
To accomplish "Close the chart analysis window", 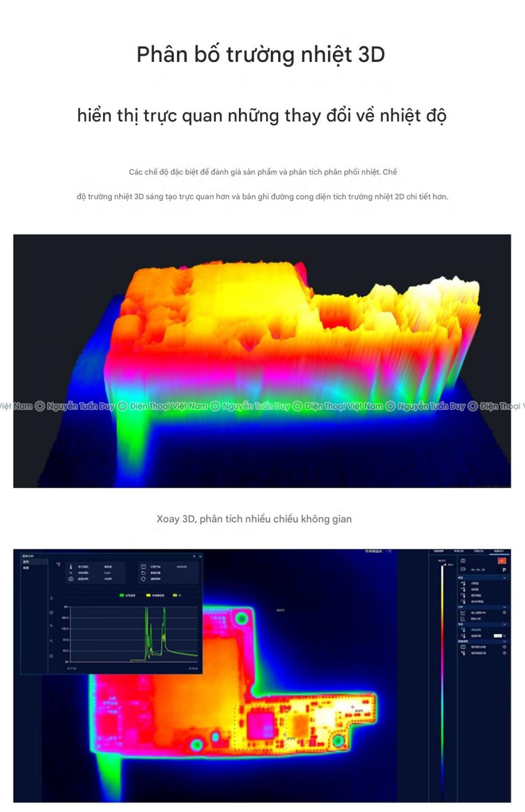I will 200,557.
